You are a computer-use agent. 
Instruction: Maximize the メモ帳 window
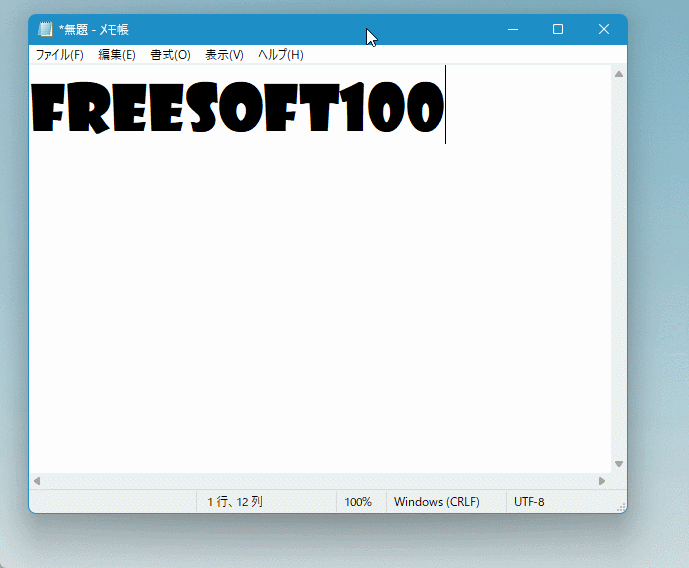pyautogui.click(x=558, y=29)
